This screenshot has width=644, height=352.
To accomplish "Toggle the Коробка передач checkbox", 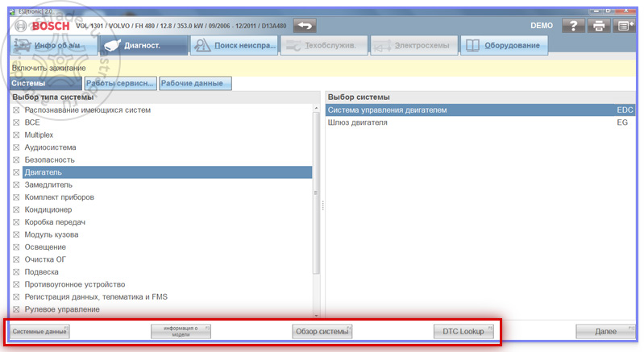I will [16, 222].
